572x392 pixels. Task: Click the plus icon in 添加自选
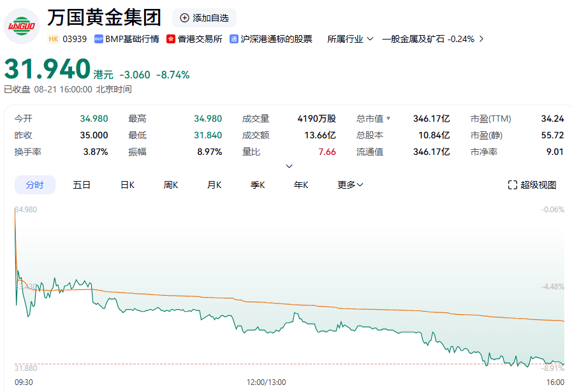tap(185, 18)
